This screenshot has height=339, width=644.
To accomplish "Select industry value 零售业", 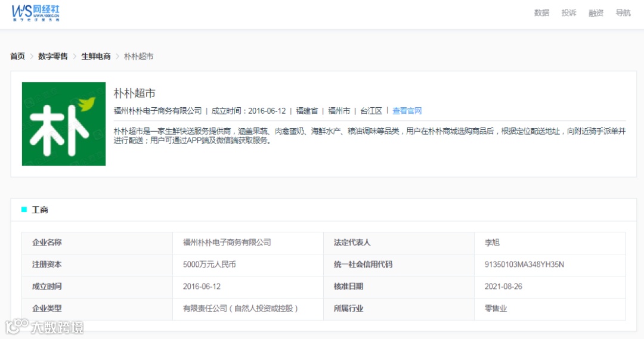I will 496,308.
